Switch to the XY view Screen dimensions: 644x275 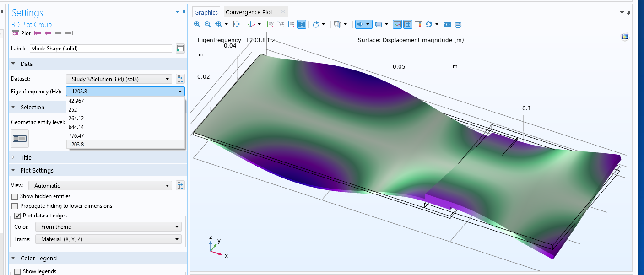tap(270, 24)
